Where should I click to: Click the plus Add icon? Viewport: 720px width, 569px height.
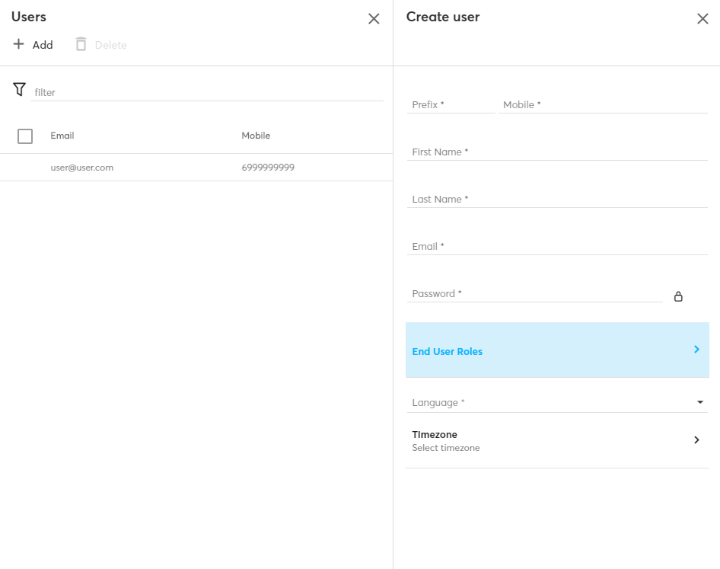pos(18,45)
